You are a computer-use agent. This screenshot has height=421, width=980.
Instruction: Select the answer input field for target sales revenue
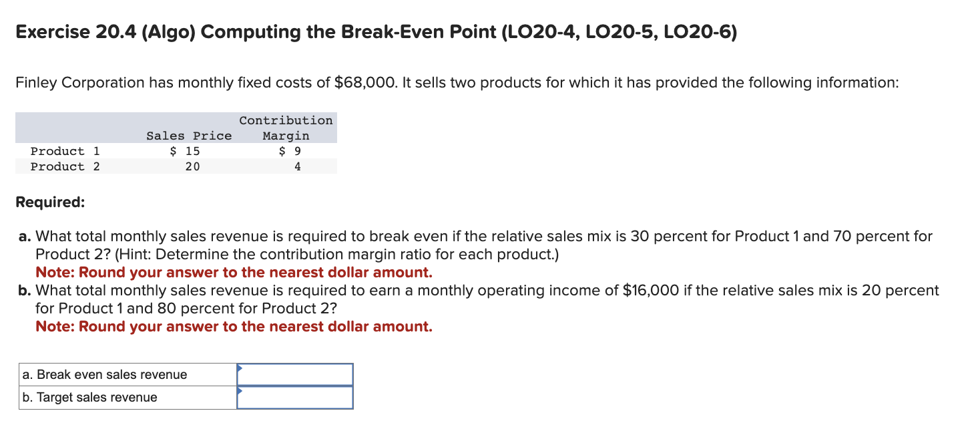296,397
